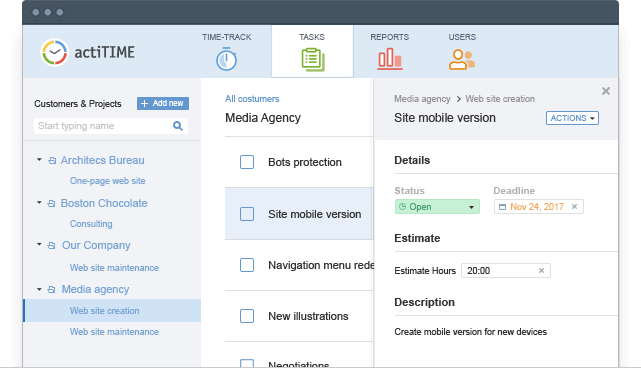
Task: Go back to All costumers link
Action: 252,99
